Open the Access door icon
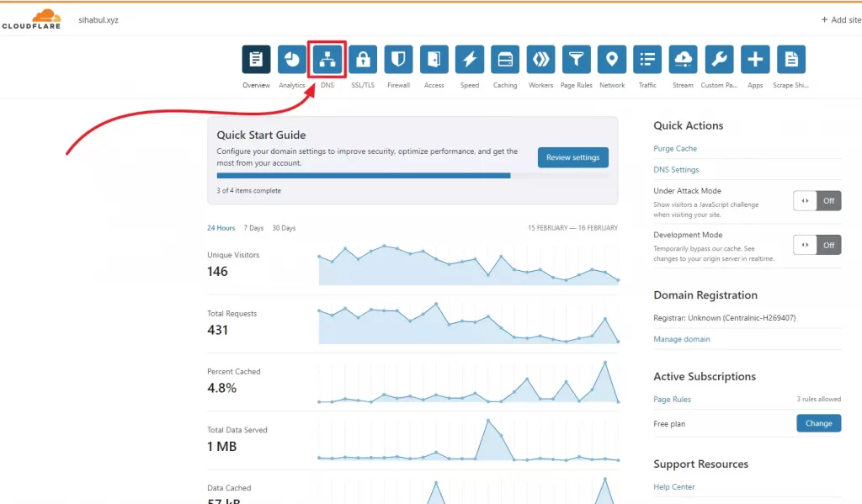Image resolution: width=862 pixels, height=504 pixels. pyautogui.click(x=434, y=60)
